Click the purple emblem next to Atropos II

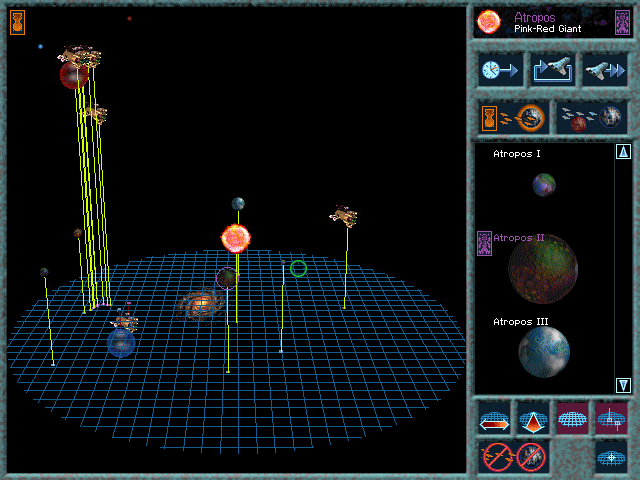(484, 243)
